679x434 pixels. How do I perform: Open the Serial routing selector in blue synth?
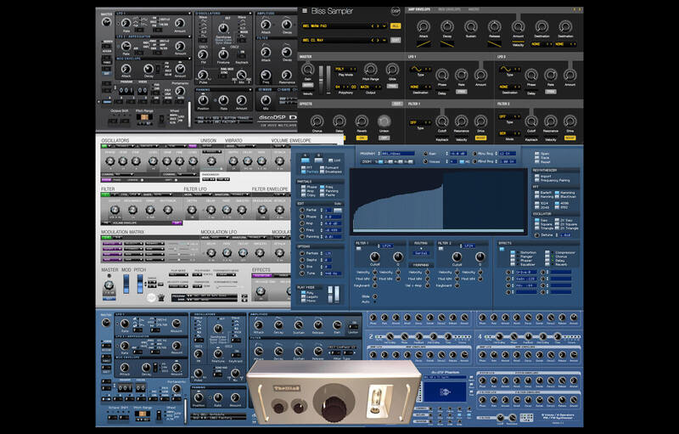click(x=420, y=253)
